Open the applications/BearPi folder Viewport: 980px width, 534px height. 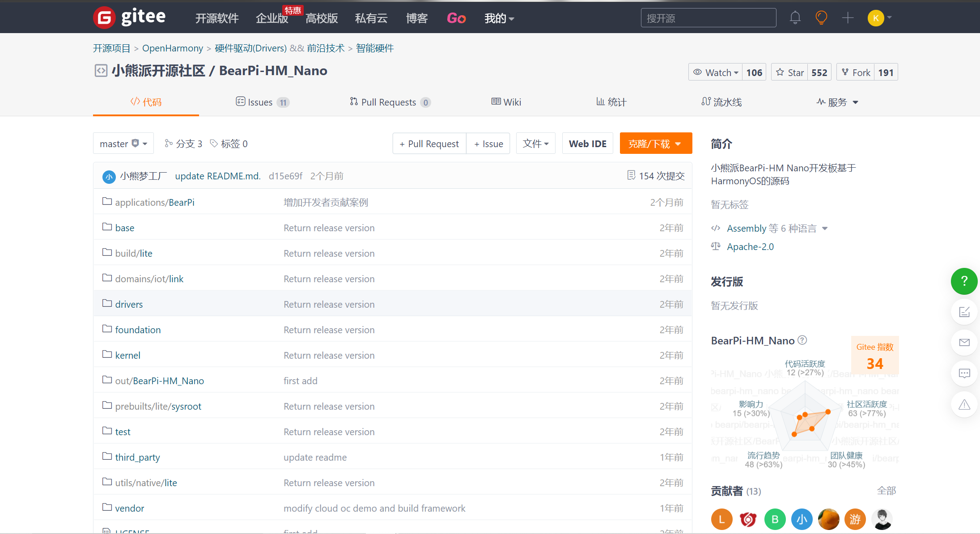(x=155, y=202)
